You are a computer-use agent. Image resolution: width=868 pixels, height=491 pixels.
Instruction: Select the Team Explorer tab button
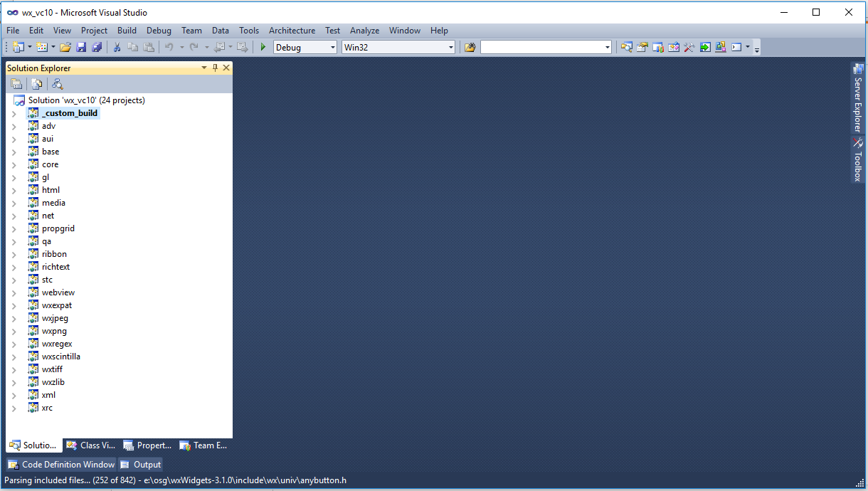(x=203, y=445)
